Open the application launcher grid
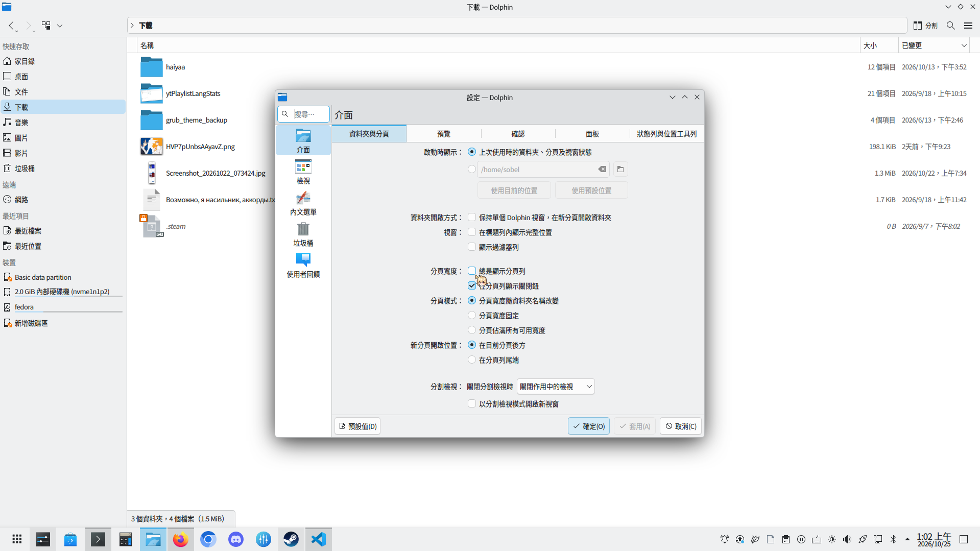Viewport: 980px width, 551px height. tap(17, 539)
